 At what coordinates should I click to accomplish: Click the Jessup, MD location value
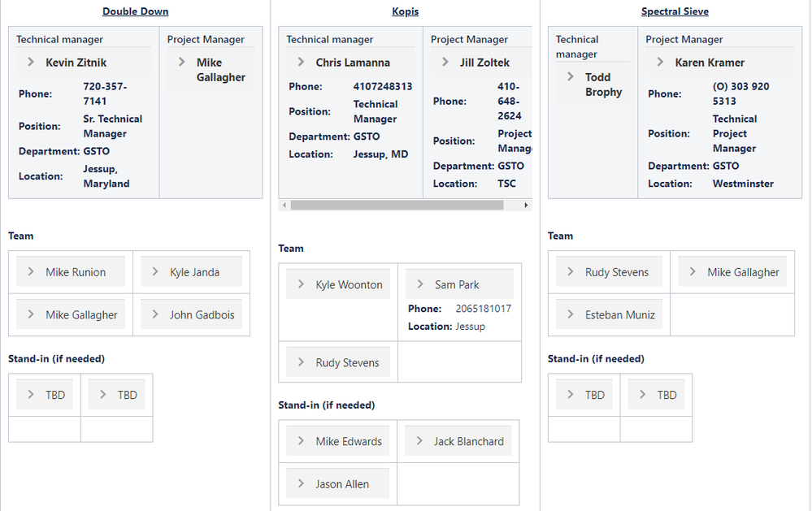point(380,154)
